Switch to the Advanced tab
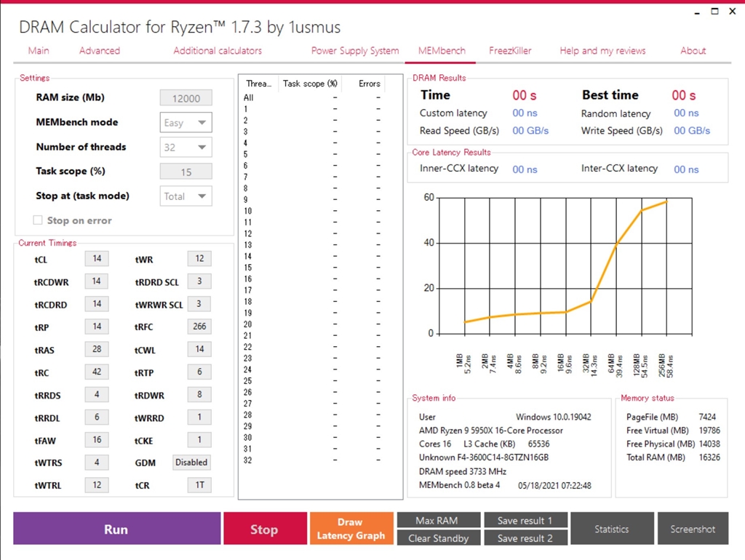The width and height of the screenshot is (745, 560). 99,51
